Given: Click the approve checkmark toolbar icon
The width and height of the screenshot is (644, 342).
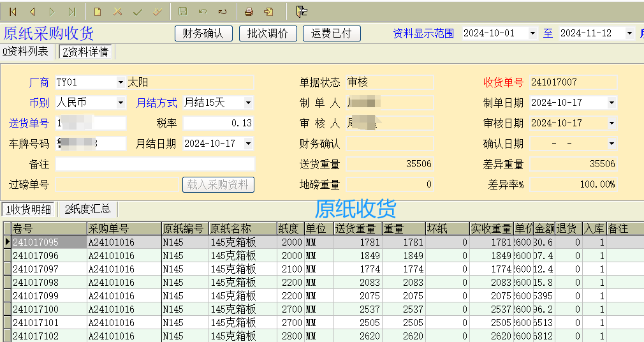Looking at the screenshot, I should pyautogui.click(x=137, y=11).
